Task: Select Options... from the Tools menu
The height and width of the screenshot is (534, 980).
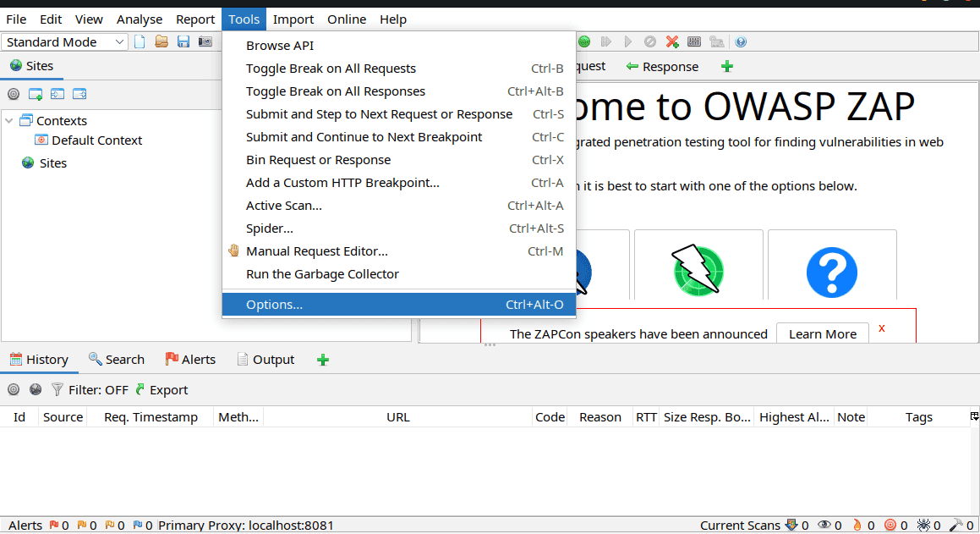Action: pos(274,305)
